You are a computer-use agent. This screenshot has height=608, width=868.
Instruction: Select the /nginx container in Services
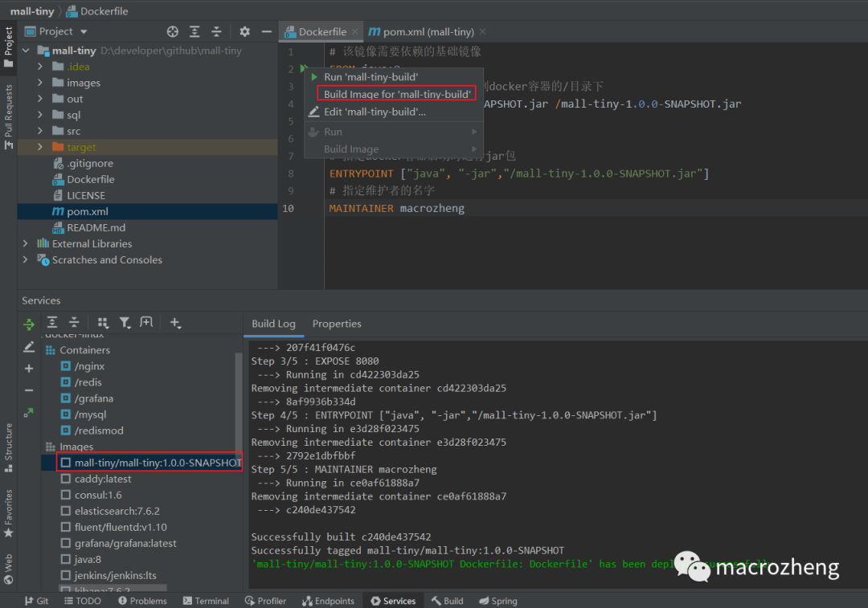[89, 366]
